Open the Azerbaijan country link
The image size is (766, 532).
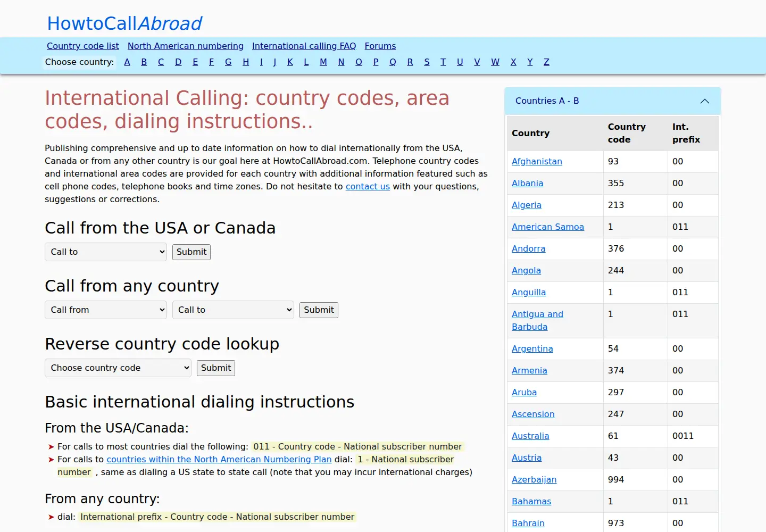534,480
